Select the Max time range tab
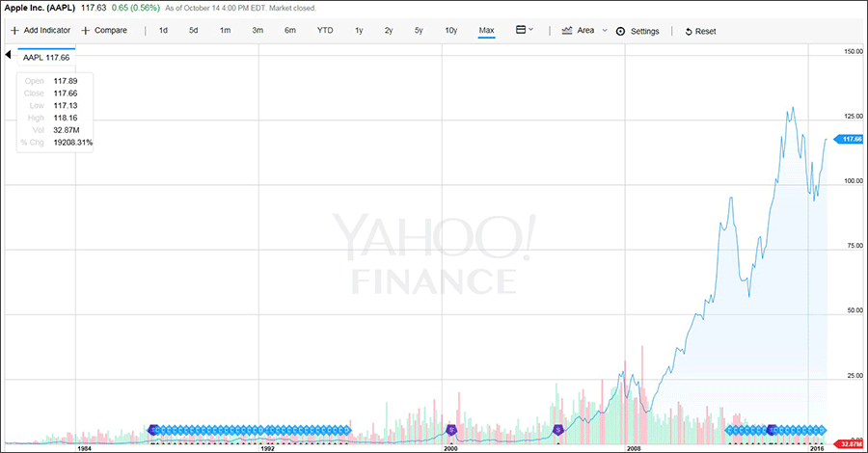This screenshot has width=868, height=453. point(486,31)
